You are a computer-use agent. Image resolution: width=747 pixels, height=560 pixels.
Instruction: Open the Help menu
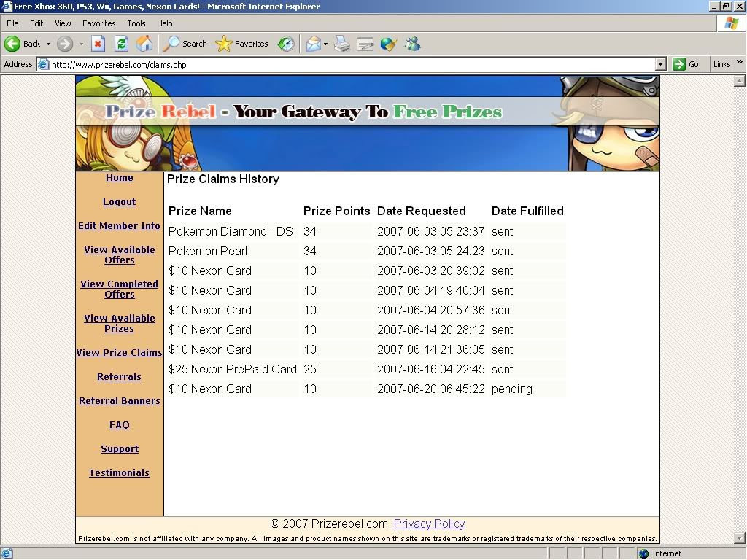coord(164,23)
